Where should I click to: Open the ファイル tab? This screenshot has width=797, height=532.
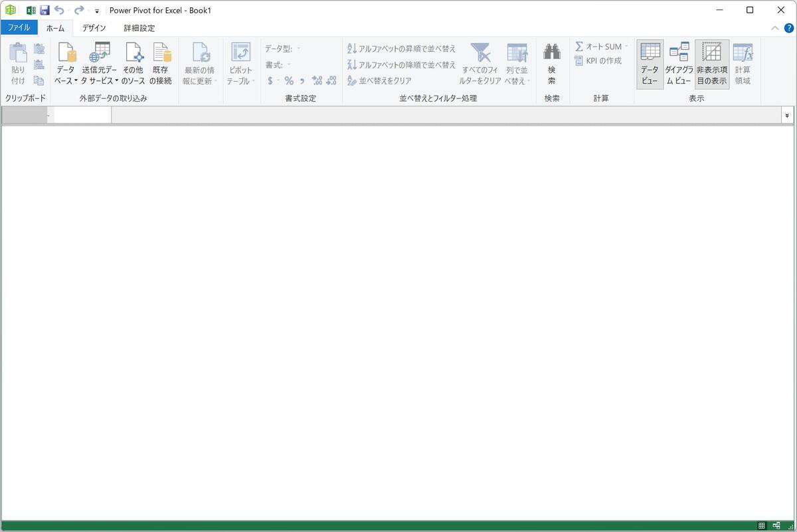tap(19, 28)
